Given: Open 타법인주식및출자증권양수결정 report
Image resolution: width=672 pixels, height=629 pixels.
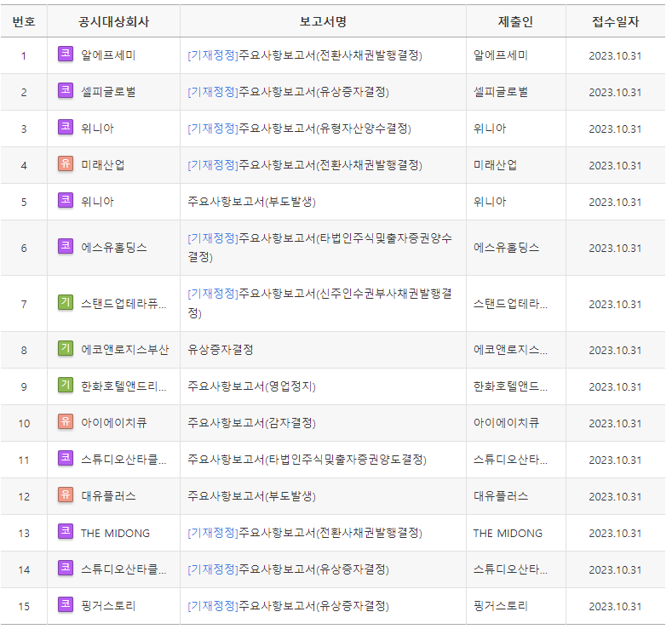Looking at the screenshot, I should click(x=319, y=248).
